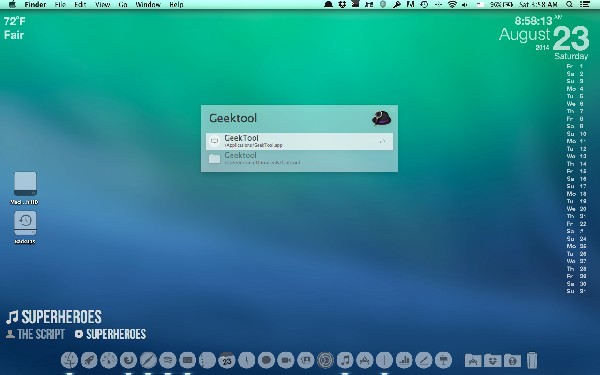The height and width of the screenshot is (375, 600).
Task: Open the Edit menu
Action: [x=80, y=5]
